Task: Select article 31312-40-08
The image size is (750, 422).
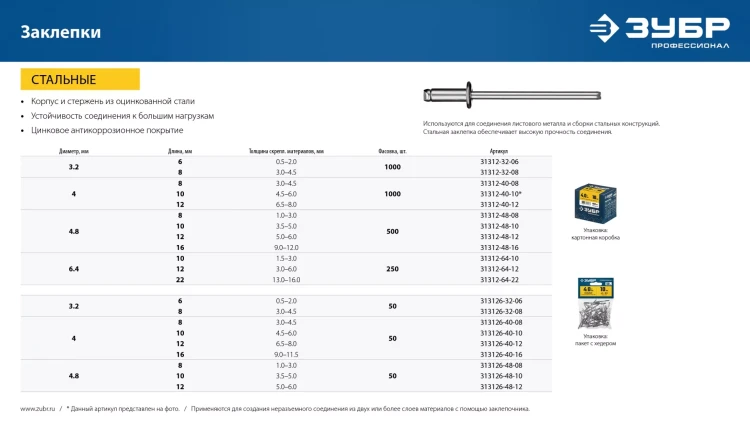Action: tap(499, 183)
